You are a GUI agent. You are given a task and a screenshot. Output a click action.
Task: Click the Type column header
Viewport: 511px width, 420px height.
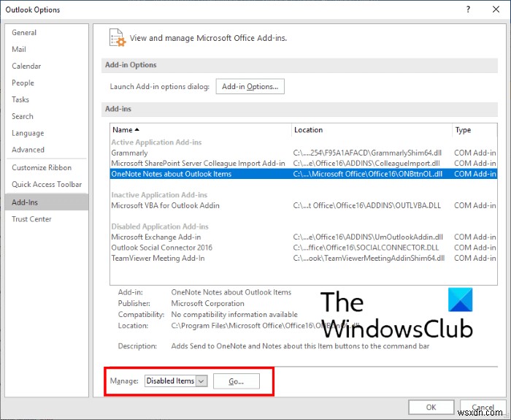[474, 130]
